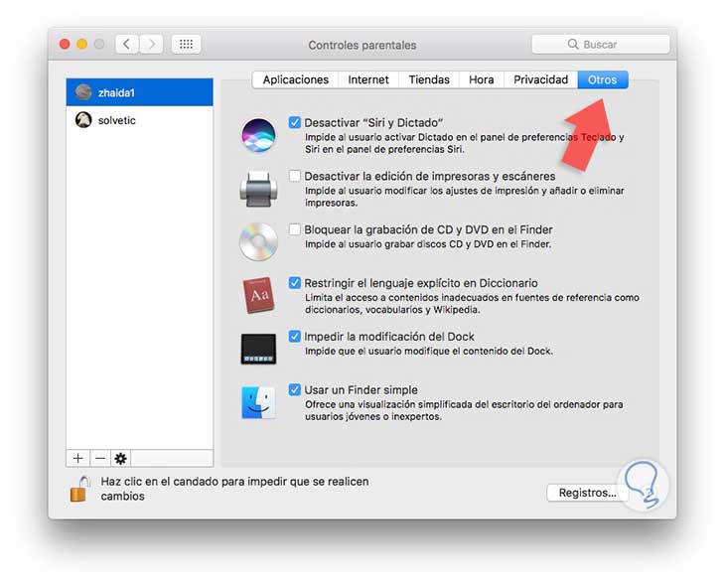Click zhaida1 user avatar
This screenshot has height=588, width=725.
click(x=83, y=92)
